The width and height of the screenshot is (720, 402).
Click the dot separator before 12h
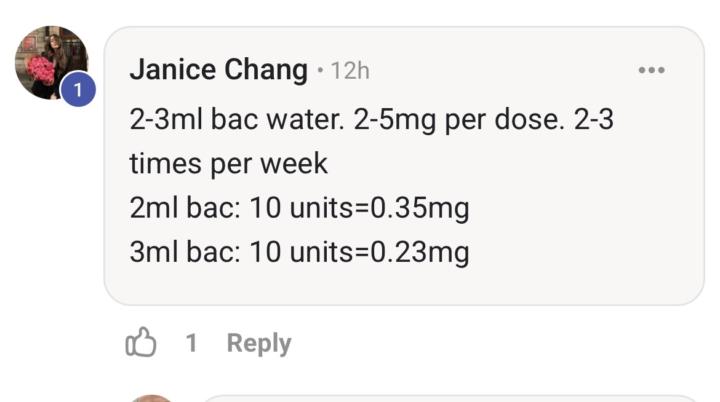click(x=320, y=70)
